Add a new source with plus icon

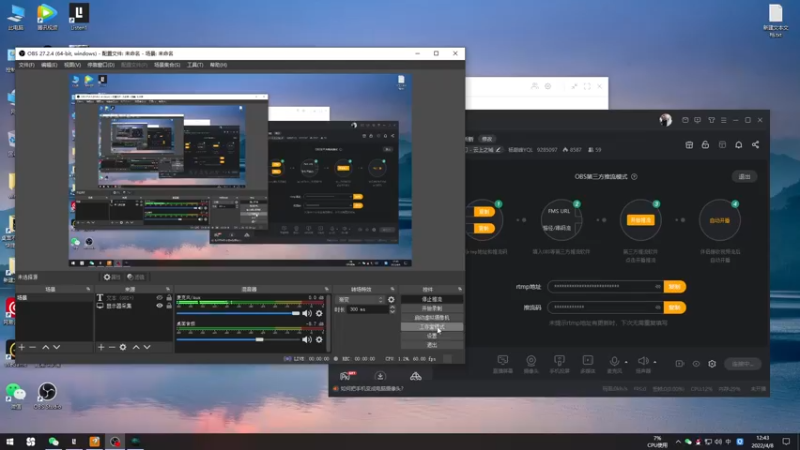pos(101,347)
